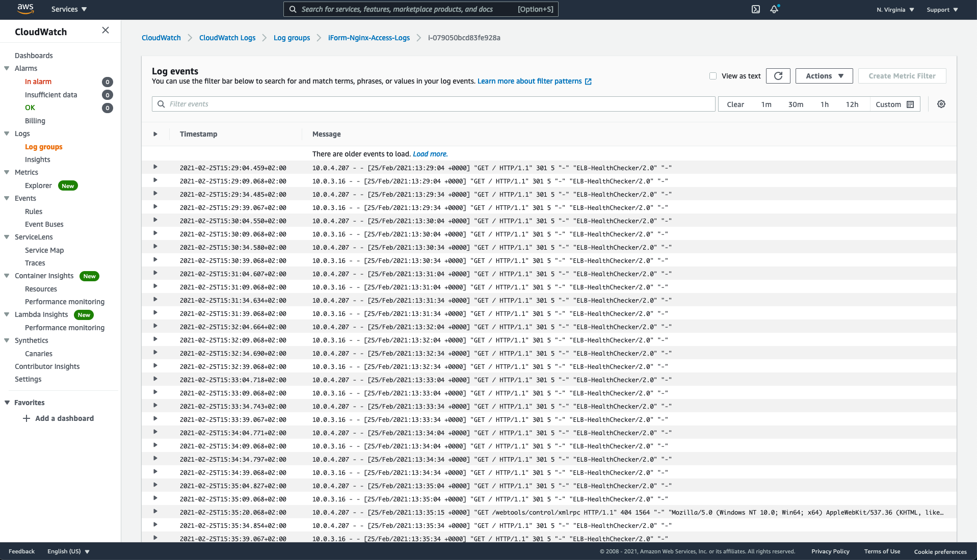Collapse the Favorites sidebar section
Image resolution: width=977 pixels, height=560 pixels.
[7, 403]
